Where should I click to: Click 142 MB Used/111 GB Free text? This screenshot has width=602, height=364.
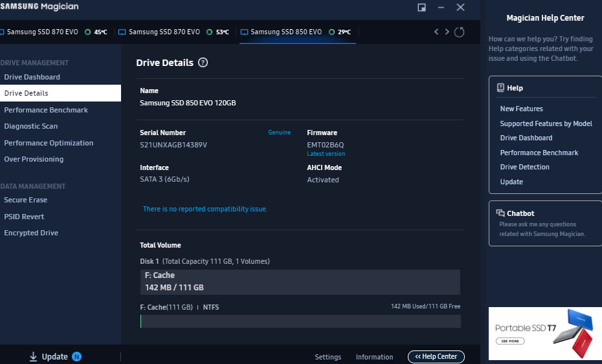425,306
